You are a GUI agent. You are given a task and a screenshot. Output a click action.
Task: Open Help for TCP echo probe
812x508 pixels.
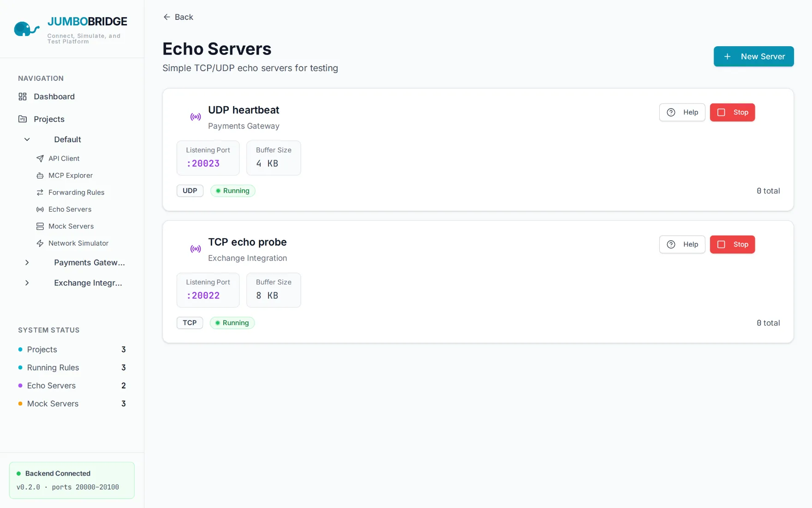[682, 244]
